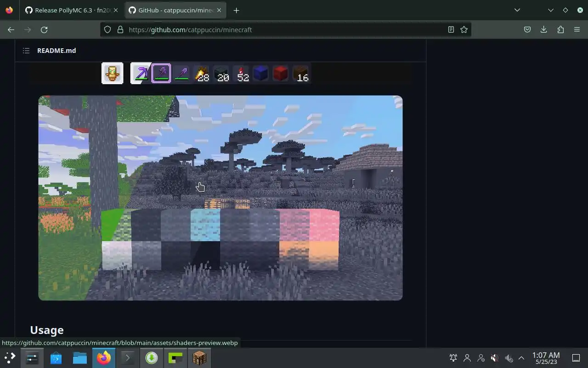Toggle reader view in the address bar
588x368 pixels.
pos(451,29)
